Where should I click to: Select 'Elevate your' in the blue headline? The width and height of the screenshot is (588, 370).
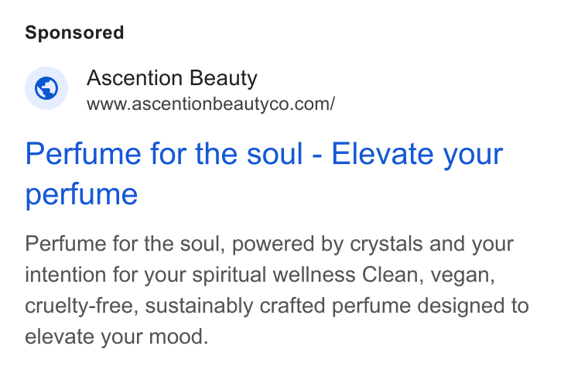point(417,154)
